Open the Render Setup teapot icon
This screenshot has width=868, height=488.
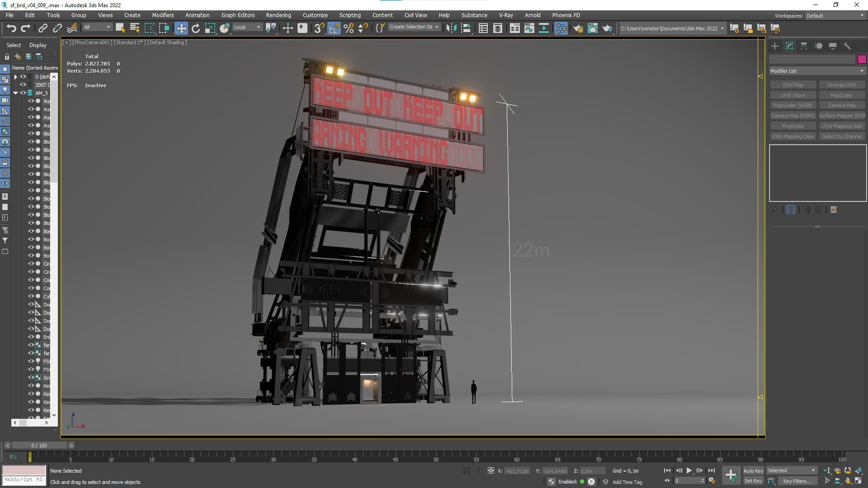[x=578, y=28]
